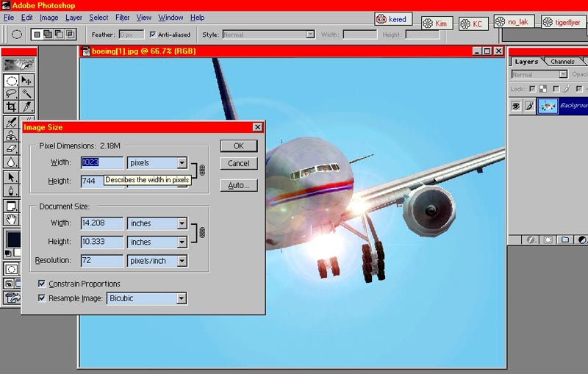
Task: Toggle the Resample Image checkbox
Action: (42, 298)
